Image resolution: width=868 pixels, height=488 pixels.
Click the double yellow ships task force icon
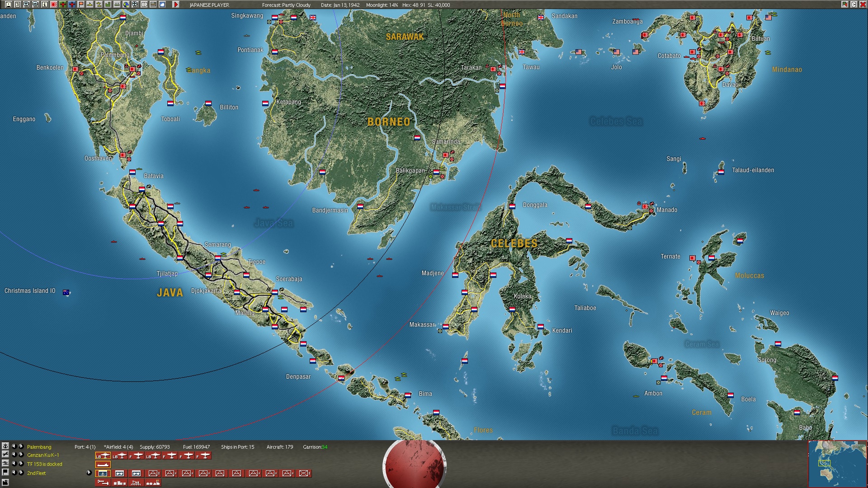coord(99,5)
